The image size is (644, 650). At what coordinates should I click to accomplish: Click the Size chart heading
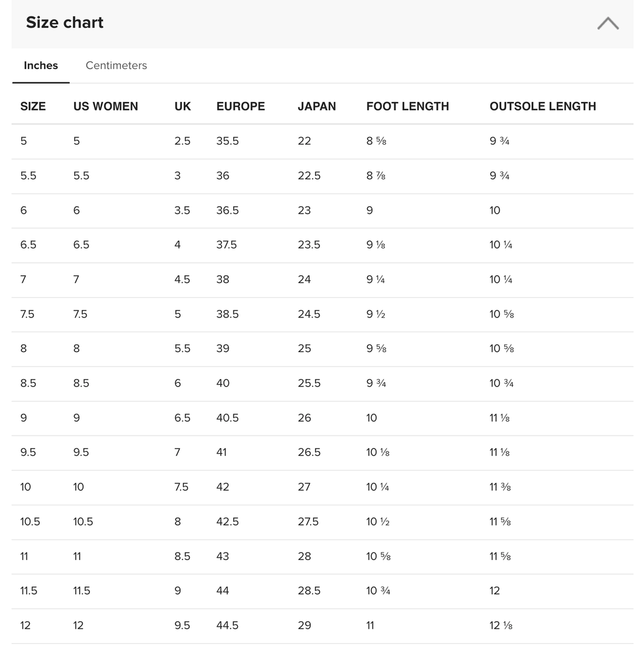[65, 23]
